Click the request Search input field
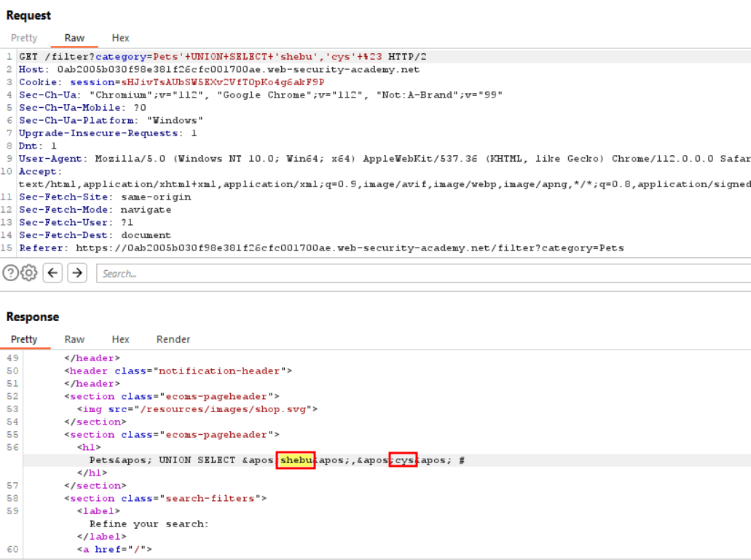The image size is (751, 560). 423,273
